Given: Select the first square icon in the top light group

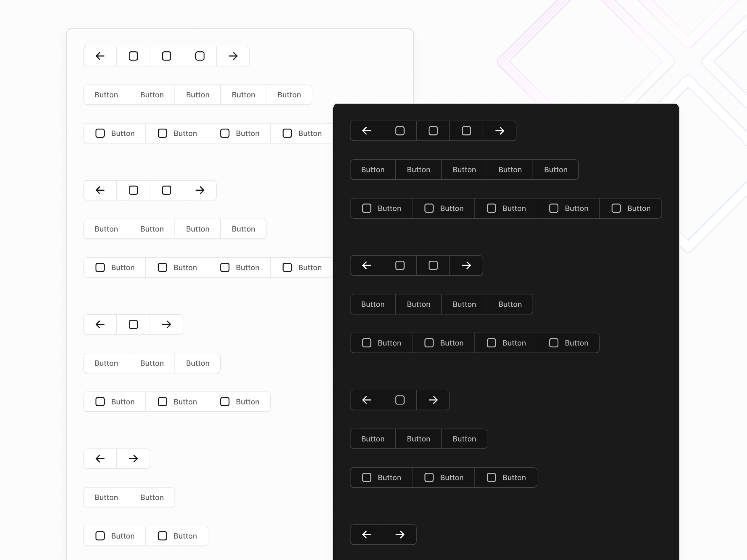Looking at the screenshot, I should (133, 56).
